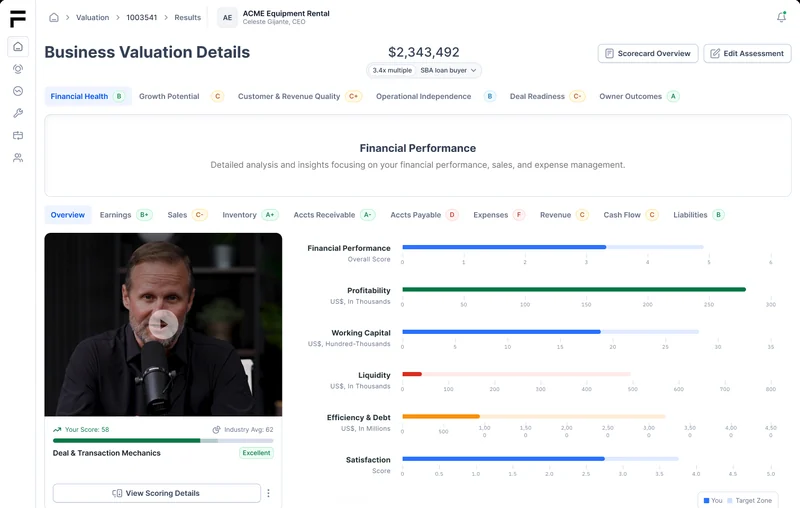Open the notifications bell
The image size is (800, 508).
point(781,17)
